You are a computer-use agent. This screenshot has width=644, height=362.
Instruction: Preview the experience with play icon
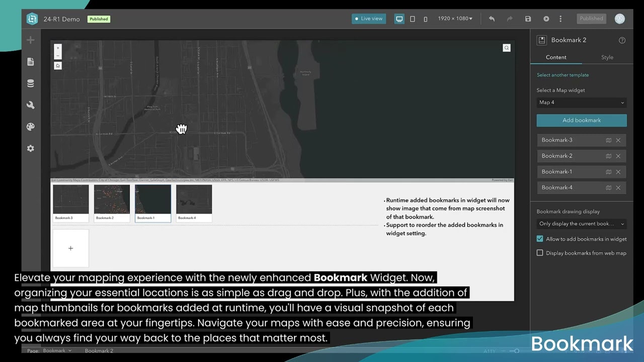[x=546, y=19]
